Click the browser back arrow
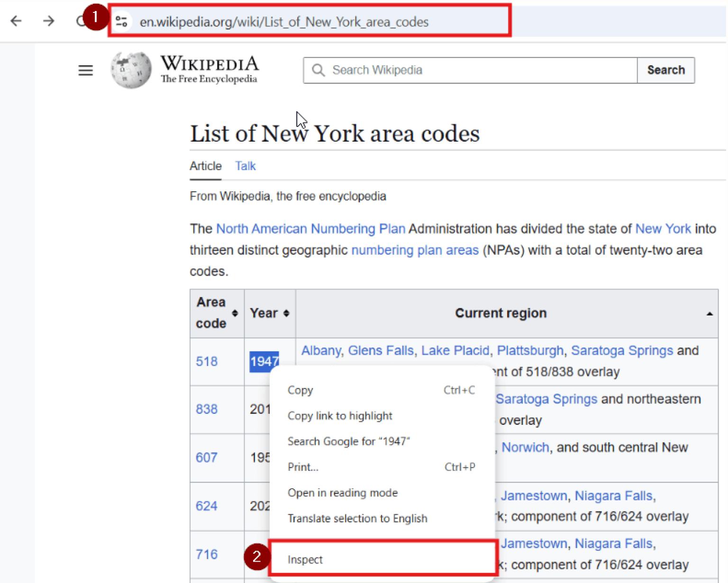This screenshot has width=728, height=583. [16, 21]
